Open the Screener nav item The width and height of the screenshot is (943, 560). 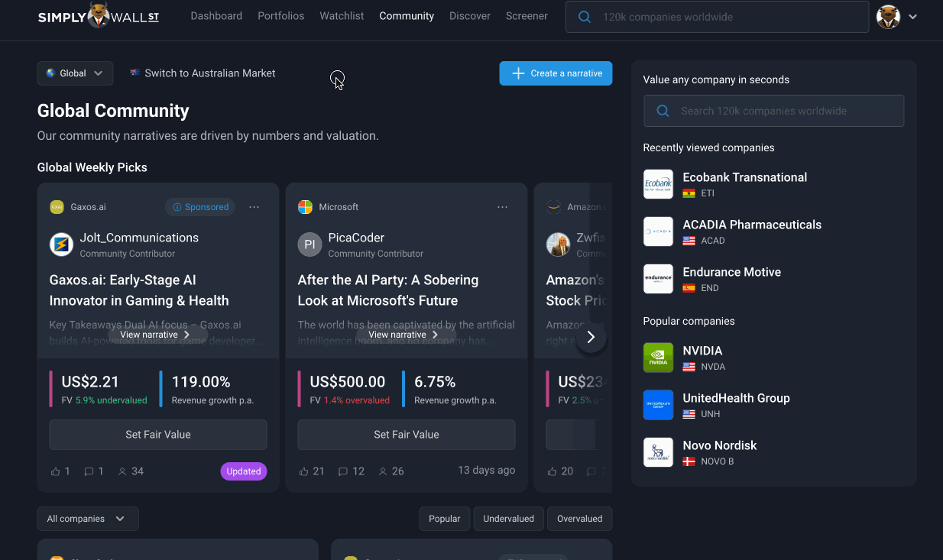(x=527, y=16)
